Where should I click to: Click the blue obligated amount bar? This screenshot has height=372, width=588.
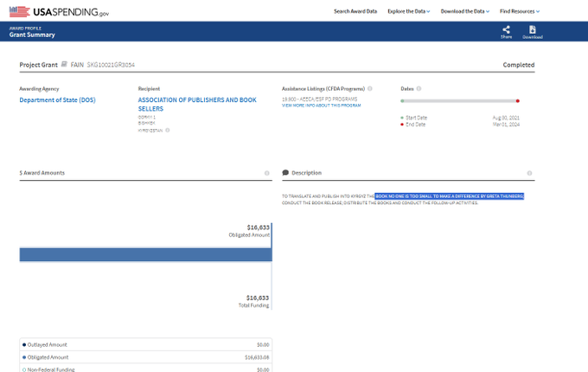[x=145, y=254]
